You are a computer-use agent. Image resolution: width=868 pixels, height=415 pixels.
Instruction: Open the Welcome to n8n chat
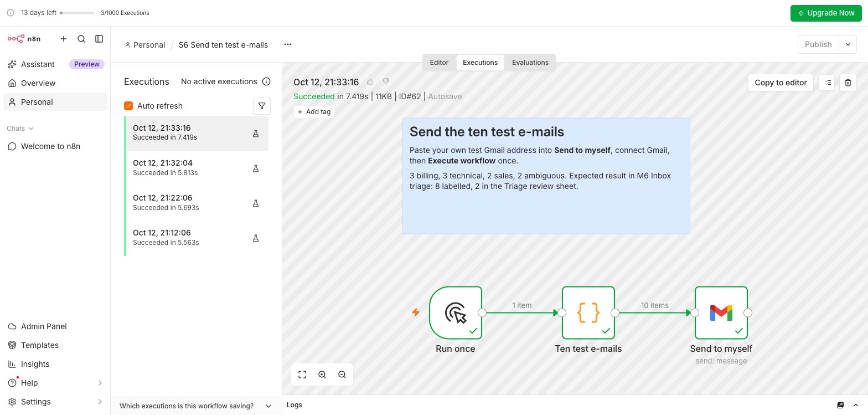pyautogui.click(x=55, y=146)
